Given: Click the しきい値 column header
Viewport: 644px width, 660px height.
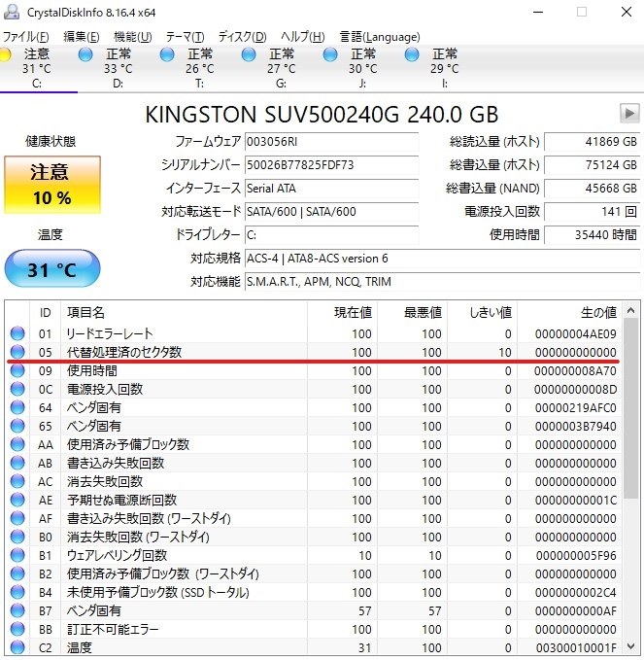Looking at the screenshot, I should [483, 312].
